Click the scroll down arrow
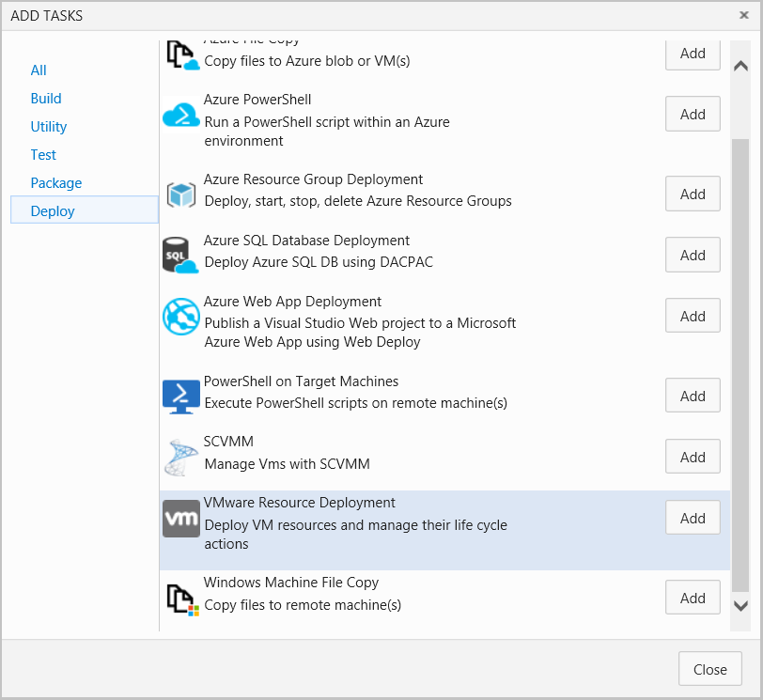 tap(740, 606)
